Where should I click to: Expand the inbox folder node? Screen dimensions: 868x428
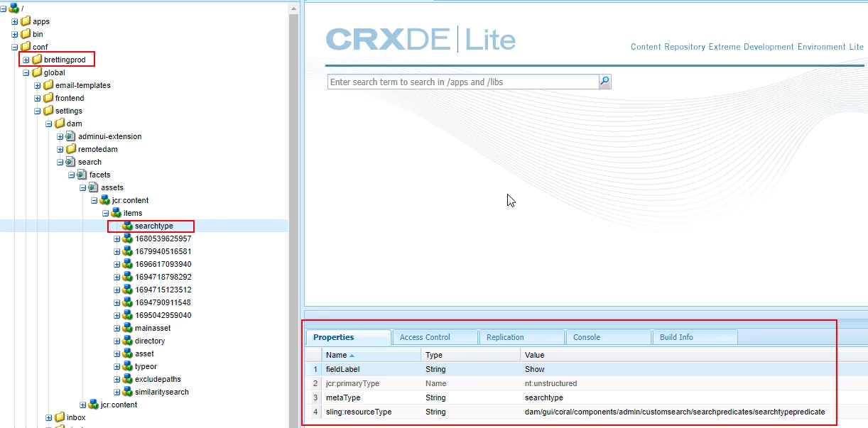click(x=49, y=417)
